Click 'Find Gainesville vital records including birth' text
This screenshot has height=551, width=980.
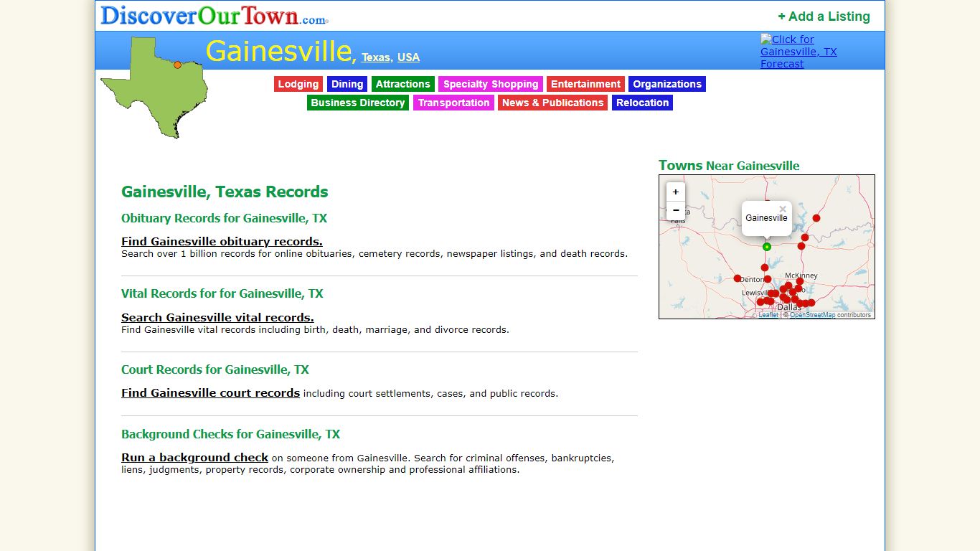tap(315, 330)
